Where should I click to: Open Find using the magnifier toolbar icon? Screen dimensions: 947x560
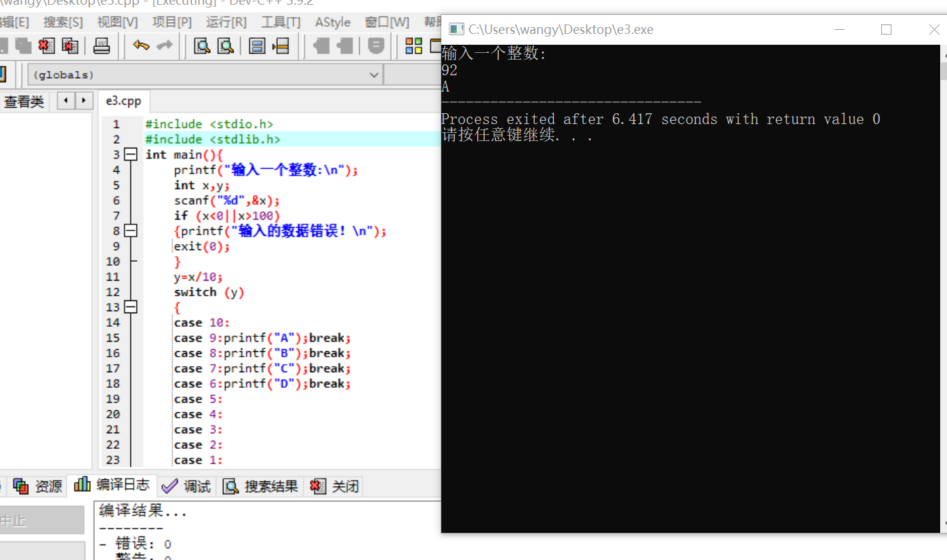coord(202,46)
